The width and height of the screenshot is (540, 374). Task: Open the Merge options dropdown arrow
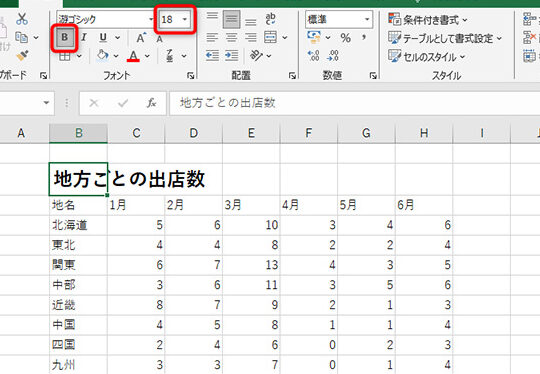[x=284, y=38]
